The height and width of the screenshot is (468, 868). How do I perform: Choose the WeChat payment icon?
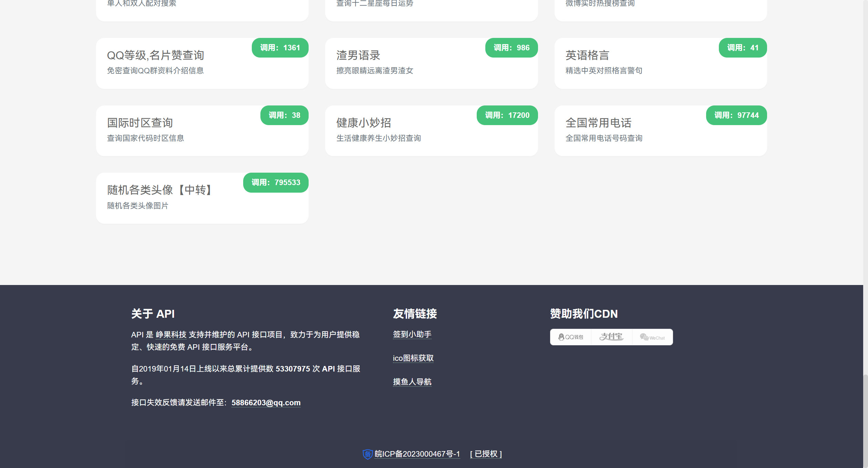click(652, 337)
